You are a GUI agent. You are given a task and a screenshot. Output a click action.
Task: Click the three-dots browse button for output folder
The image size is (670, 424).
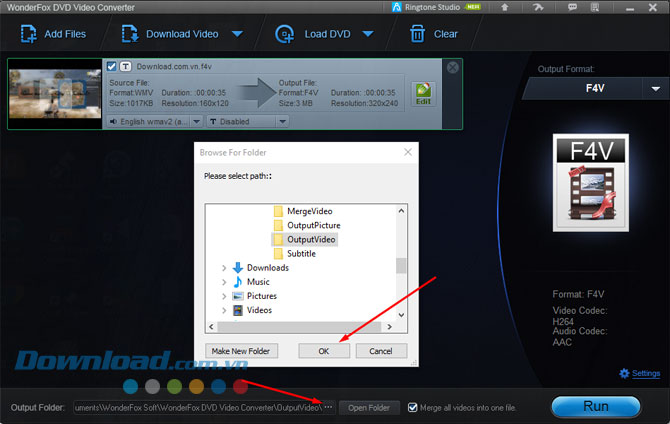[x=328, y=407]
